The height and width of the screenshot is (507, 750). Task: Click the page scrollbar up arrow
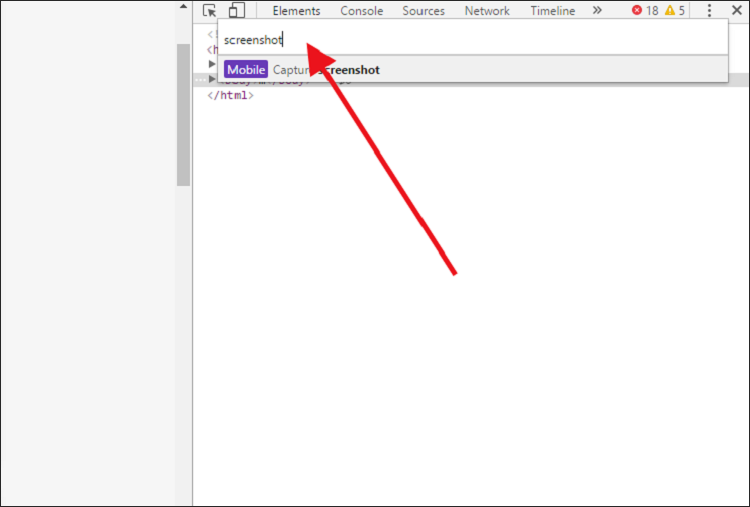183,8
